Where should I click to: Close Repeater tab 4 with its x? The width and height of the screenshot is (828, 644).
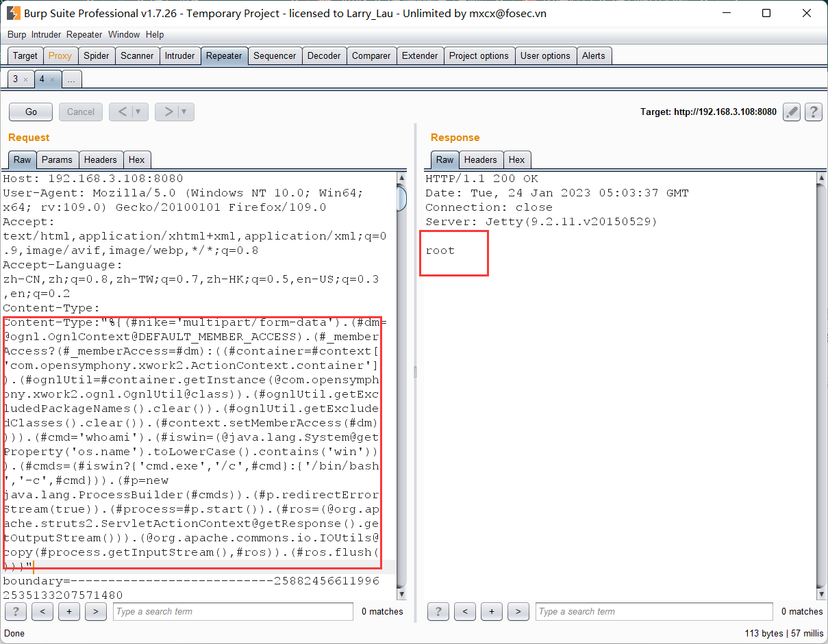coord(52,79)
